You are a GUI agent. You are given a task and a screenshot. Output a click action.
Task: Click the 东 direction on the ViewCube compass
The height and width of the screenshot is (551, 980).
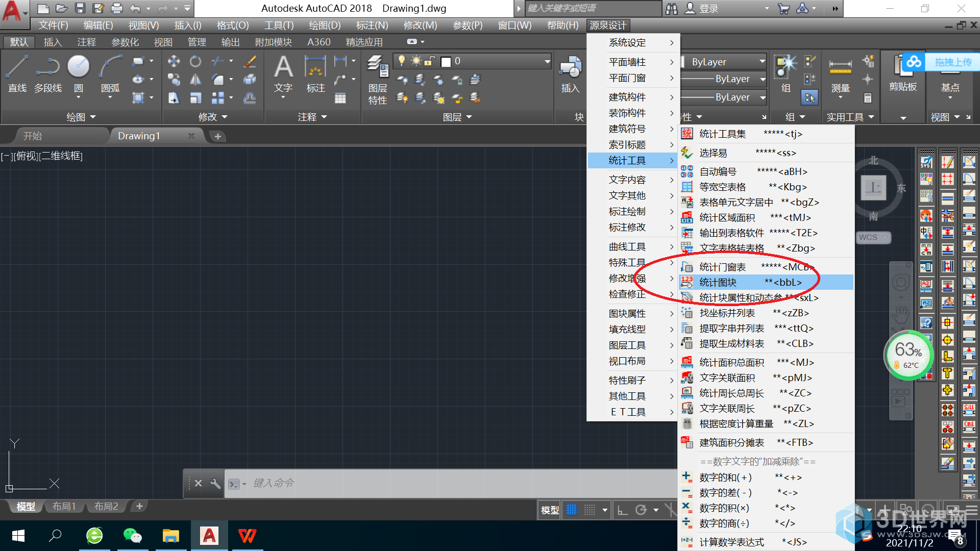tap(901, 188)
